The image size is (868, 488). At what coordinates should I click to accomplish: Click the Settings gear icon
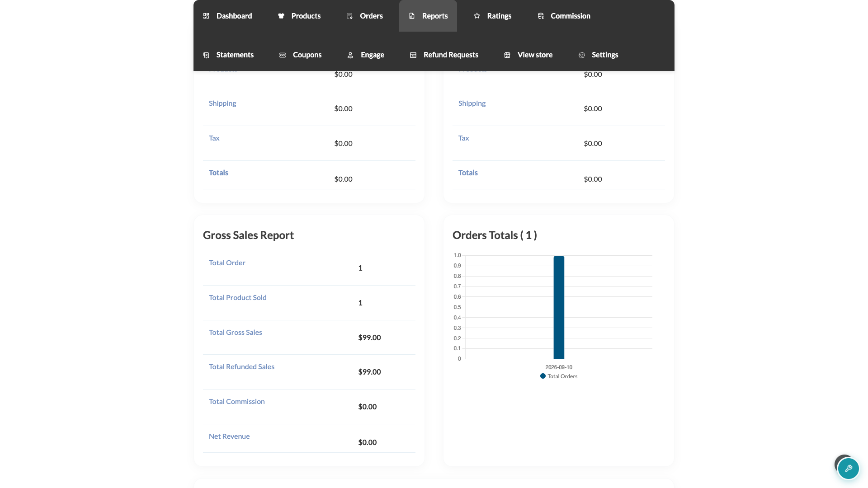point(582,55)
